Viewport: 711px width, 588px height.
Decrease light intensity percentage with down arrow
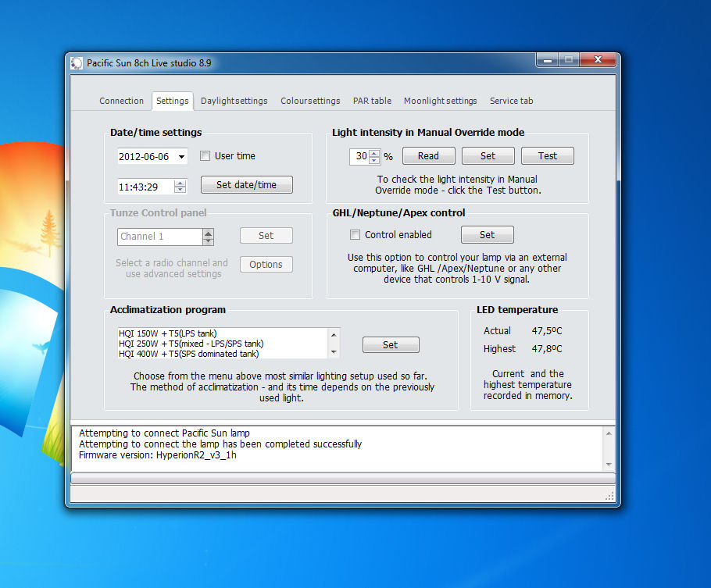pos(374,160)
